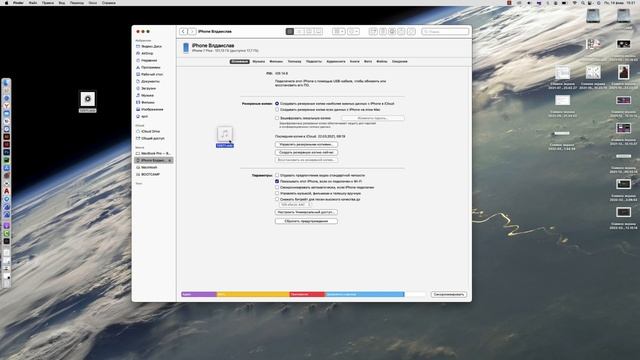
Task: Click the blue iPhone device icon
Action: 186,48
